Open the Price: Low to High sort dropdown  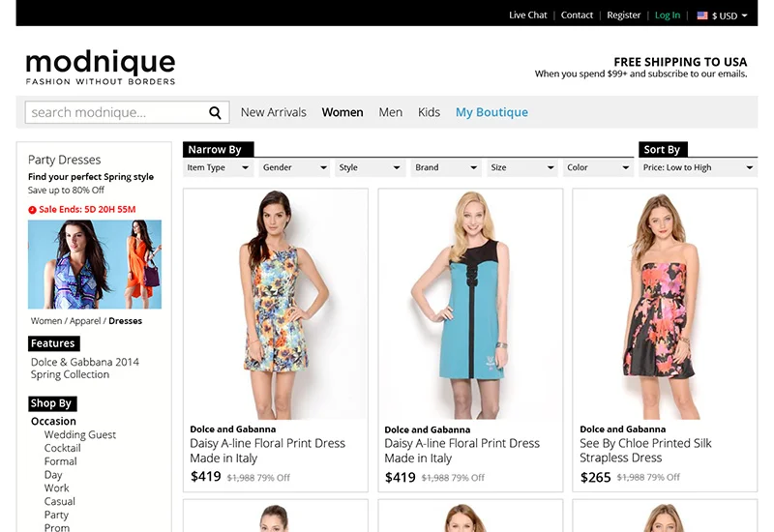(698, 167)
